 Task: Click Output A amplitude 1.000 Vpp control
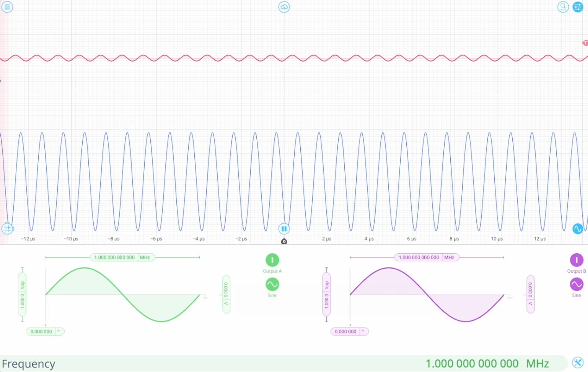22,294
